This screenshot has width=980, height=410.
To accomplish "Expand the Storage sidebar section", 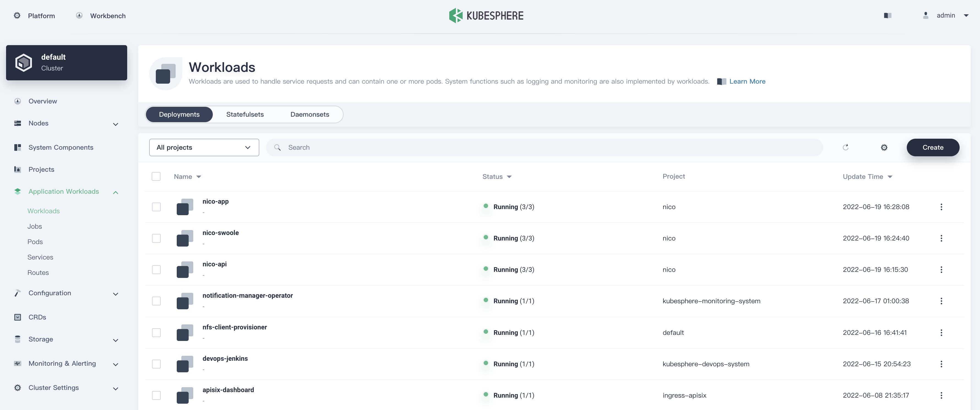I will click(x=116, y=340).
